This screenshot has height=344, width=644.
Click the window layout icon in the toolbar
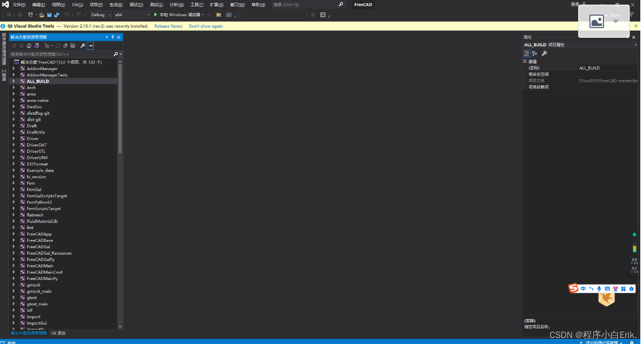323,15
